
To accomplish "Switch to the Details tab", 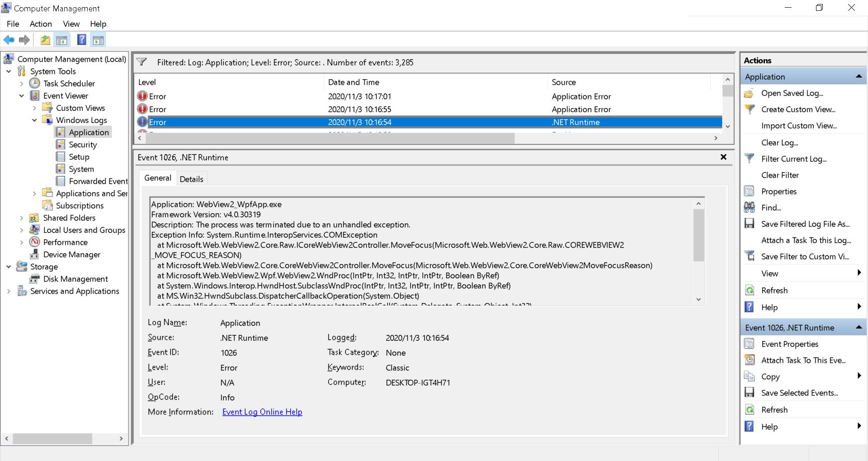I will (x=192, y=179).
